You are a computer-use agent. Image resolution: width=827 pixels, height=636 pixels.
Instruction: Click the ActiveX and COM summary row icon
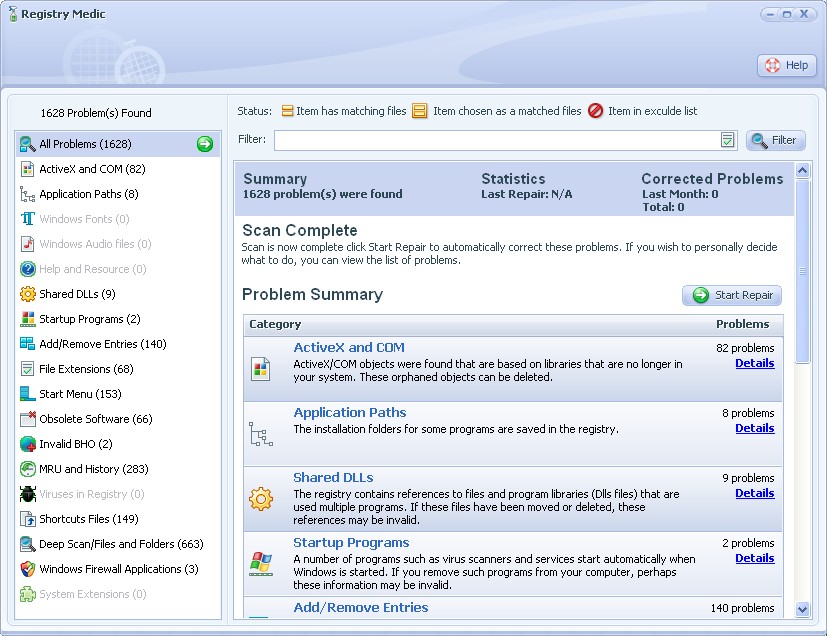point(261,369)
